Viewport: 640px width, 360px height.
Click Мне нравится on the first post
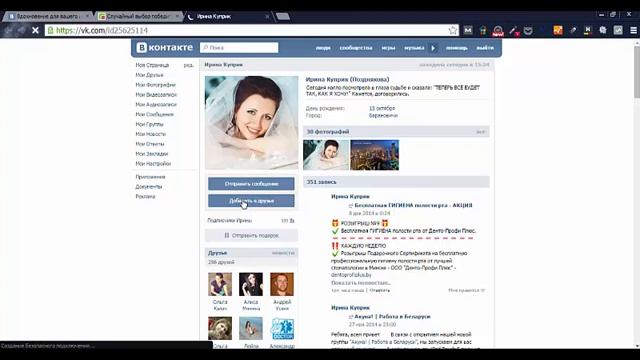tap(467, 290)
